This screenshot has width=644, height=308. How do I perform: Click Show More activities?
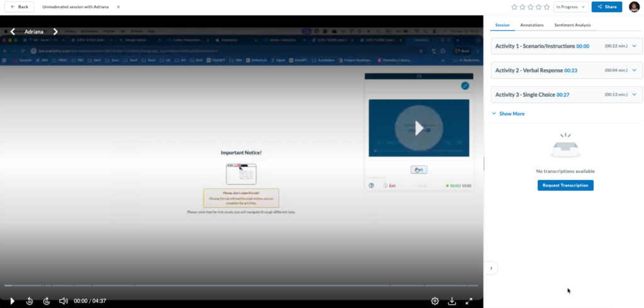coord(508,114)
